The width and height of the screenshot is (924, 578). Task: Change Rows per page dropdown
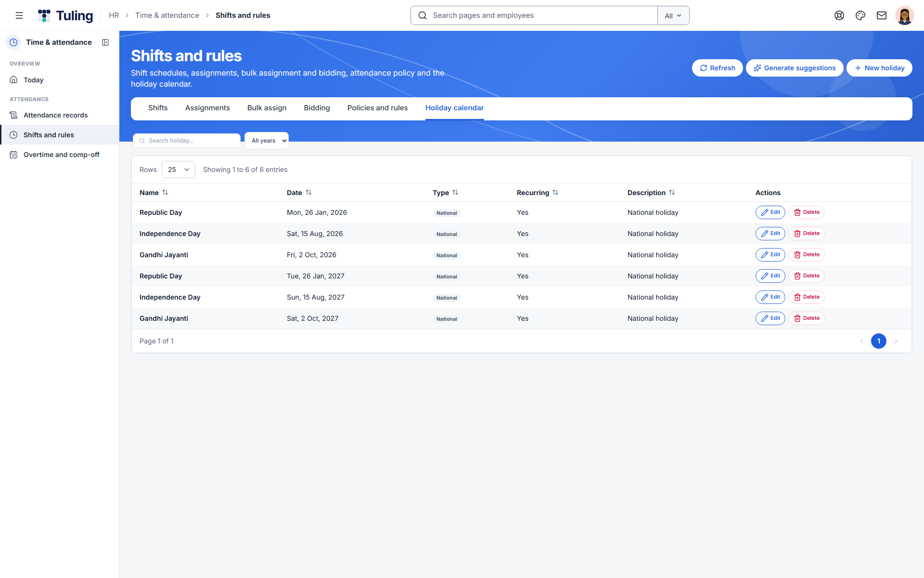pos(179,170)
